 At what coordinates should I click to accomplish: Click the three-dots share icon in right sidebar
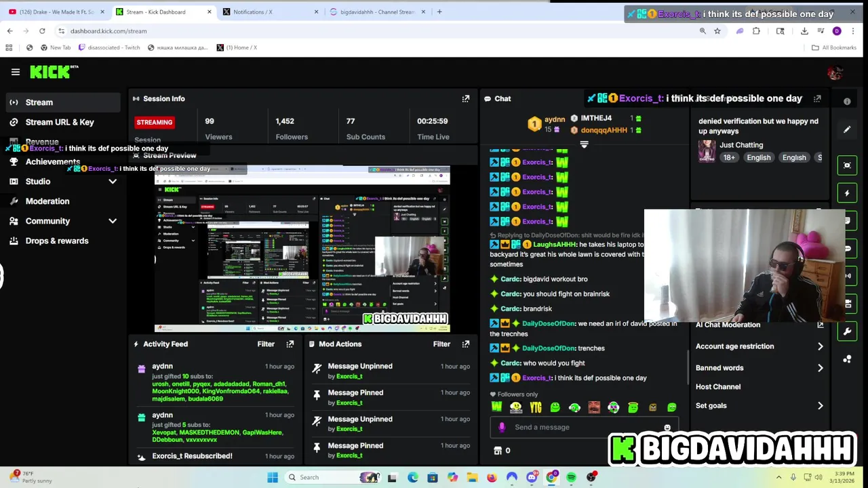(x=847, y=359)
